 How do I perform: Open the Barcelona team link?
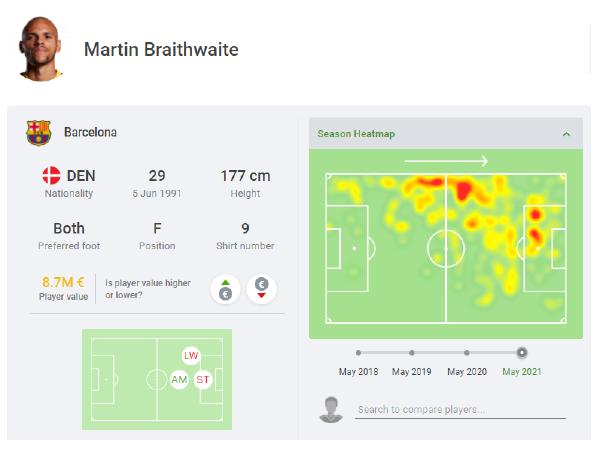point(90,132)
